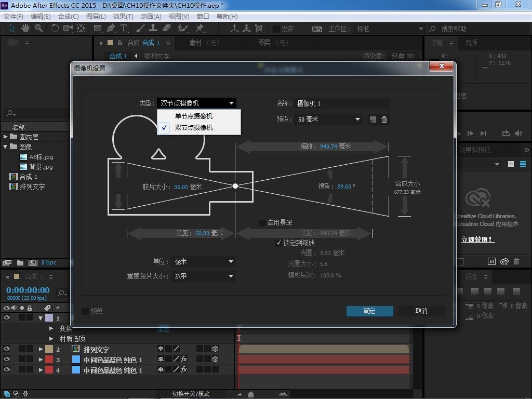
Task: Select the Pen tool
Action: tap(111, 29)
